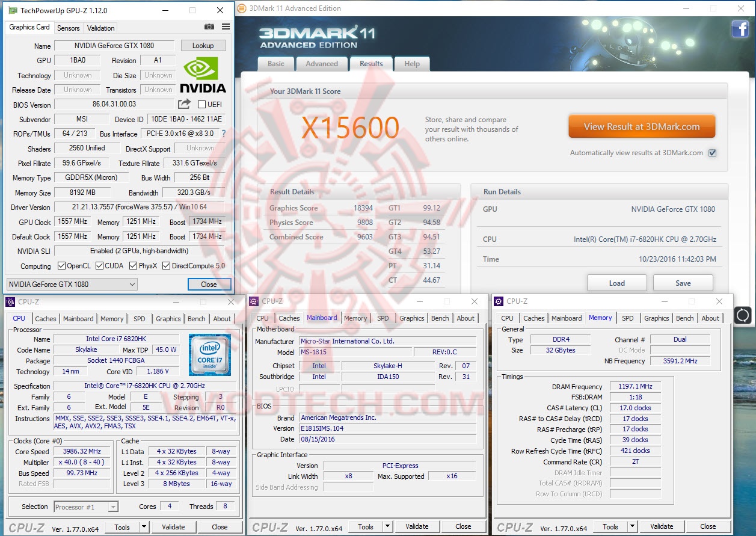Image resolution: width=756 pixels, height=536 pixels.
Task: Open the Processor #1 selection dropdown
Action: pyautogui.click(x=86, y=507)
